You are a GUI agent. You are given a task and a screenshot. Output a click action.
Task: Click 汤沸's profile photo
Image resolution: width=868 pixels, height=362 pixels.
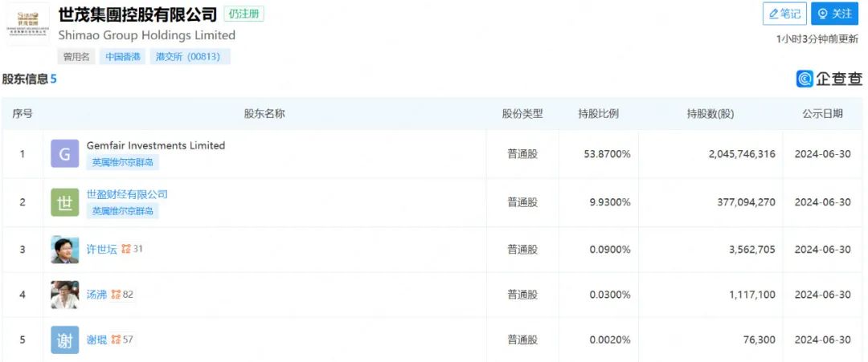65,295
